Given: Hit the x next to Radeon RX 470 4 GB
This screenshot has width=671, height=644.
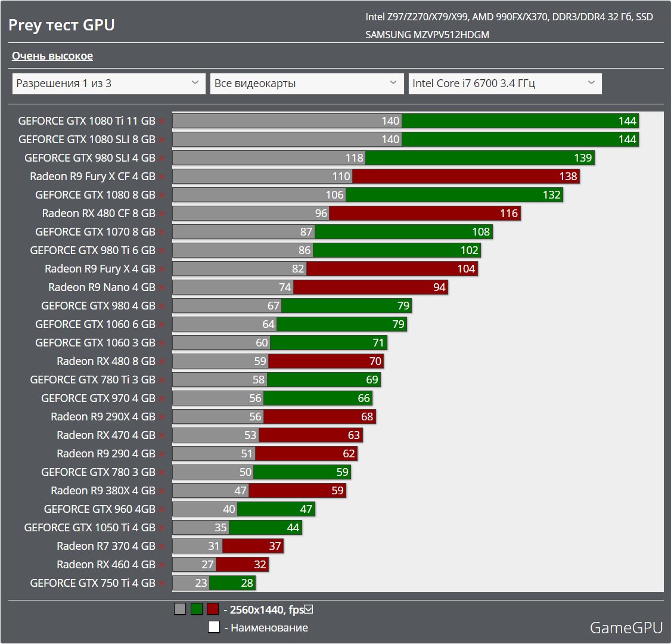Looking at the screenshot, I should click(x=161, y=435).
